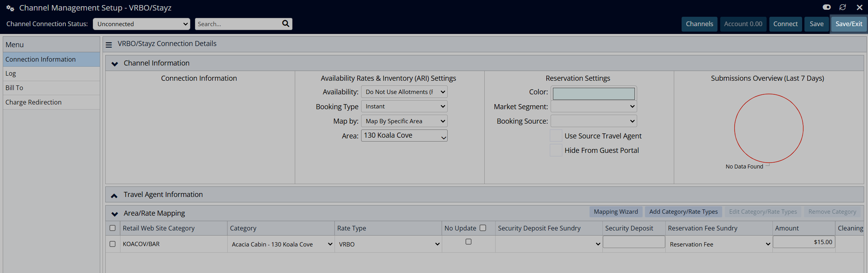Viewport: 868px width, 273px height.
Task: Collapse the Channel Information section
Action: (x=115, y=64)
